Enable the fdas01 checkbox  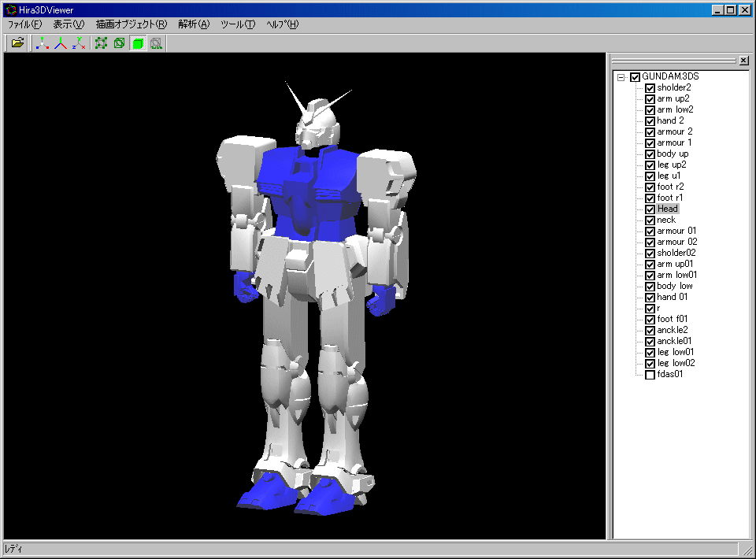point(650,375)
